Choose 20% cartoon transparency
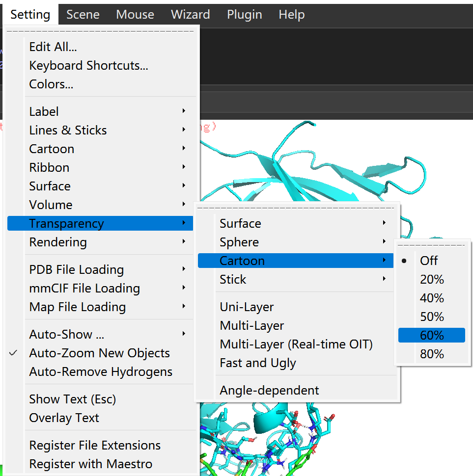 coord(432,279)
